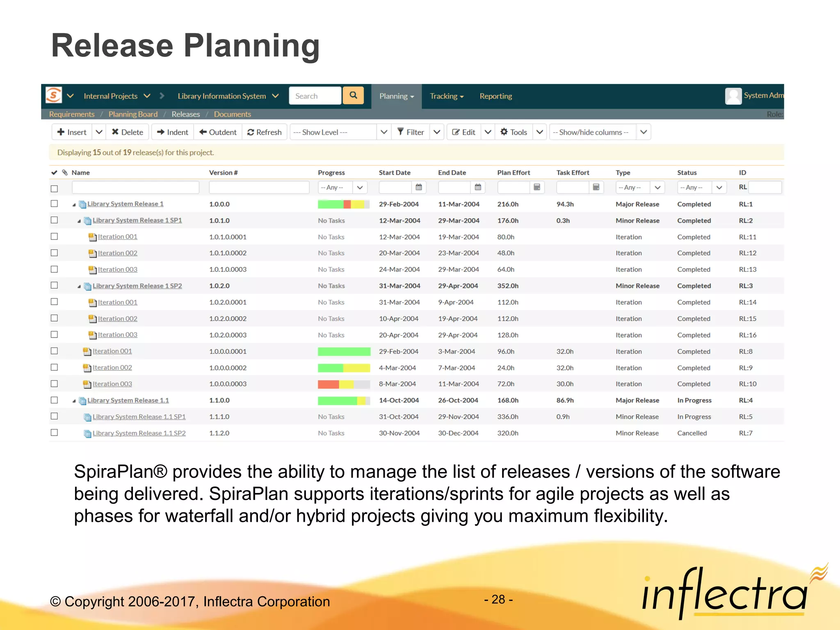Open the Tools options dropdown arrow
840x630 pixels.
(540, 132)
